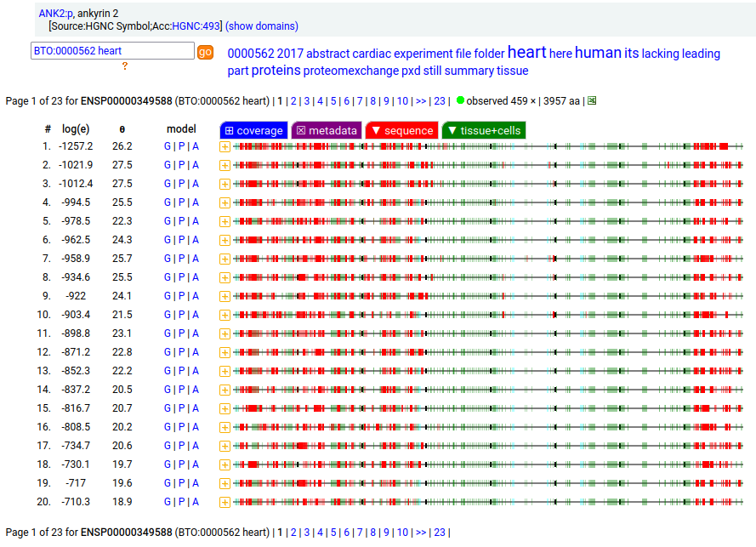756x547 pixels.
Task: Click the plus icon for row 4
Action: pyautogui.click(x=225, y=202)
